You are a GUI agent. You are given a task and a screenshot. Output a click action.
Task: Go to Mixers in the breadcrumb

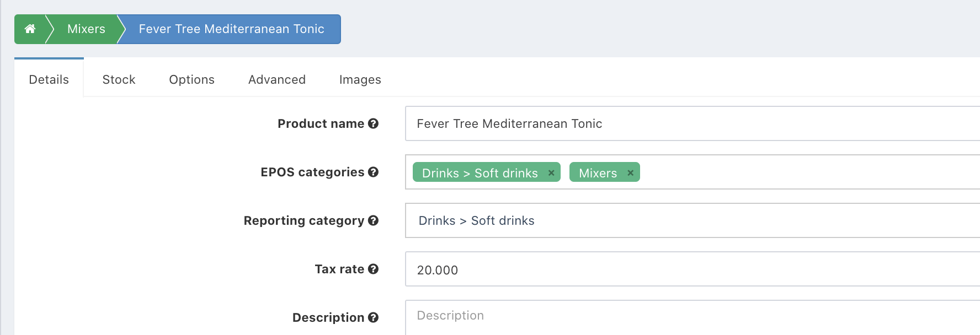pos(86,29)
